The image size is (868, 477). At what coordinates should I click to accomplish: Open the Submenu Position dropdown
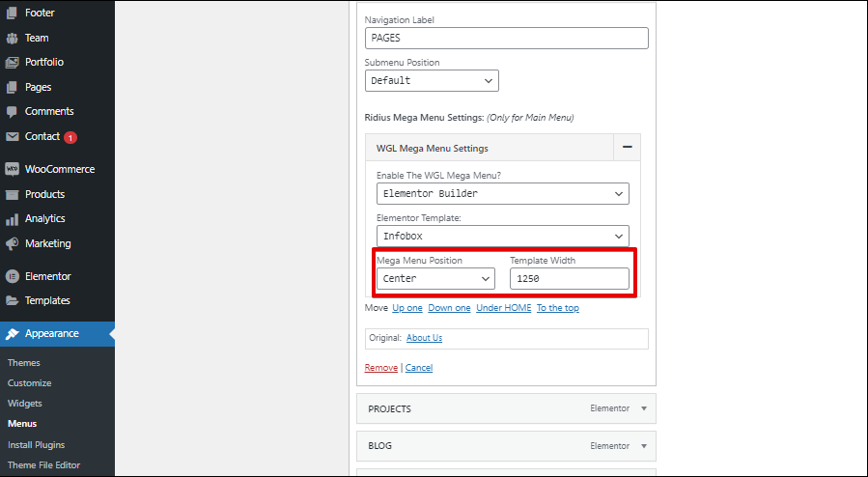pyautogui.click(x=432, y=81)
